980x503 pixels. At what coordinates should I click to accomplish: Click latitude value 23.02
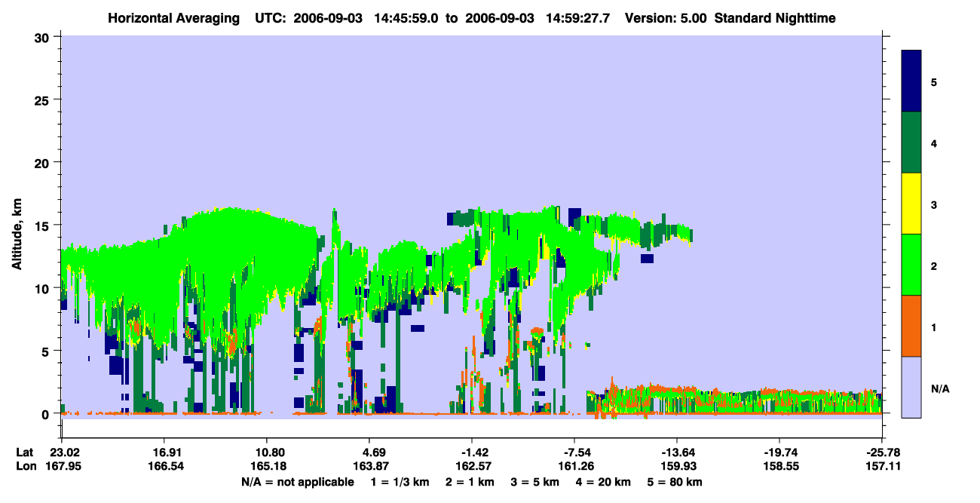[x=66, y=452]
